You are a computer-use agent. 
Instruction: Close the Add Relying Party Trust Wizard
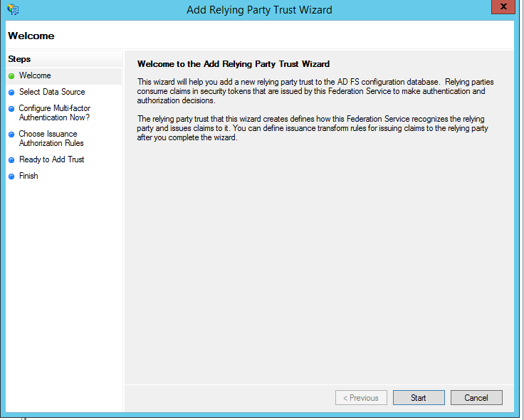503,6
